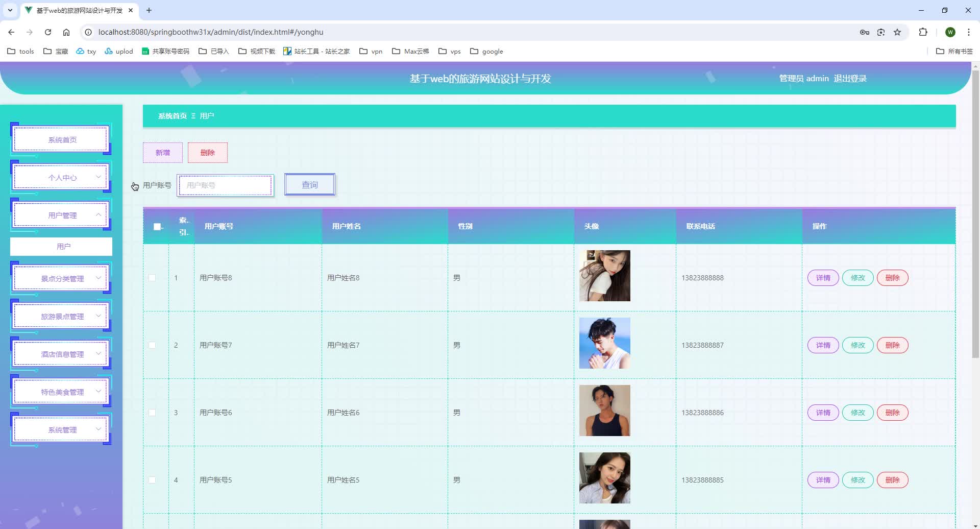This screenshot has width=980, height=529.
Task: View 详情 for 用户账号5
Action: (x=823, y=480)
